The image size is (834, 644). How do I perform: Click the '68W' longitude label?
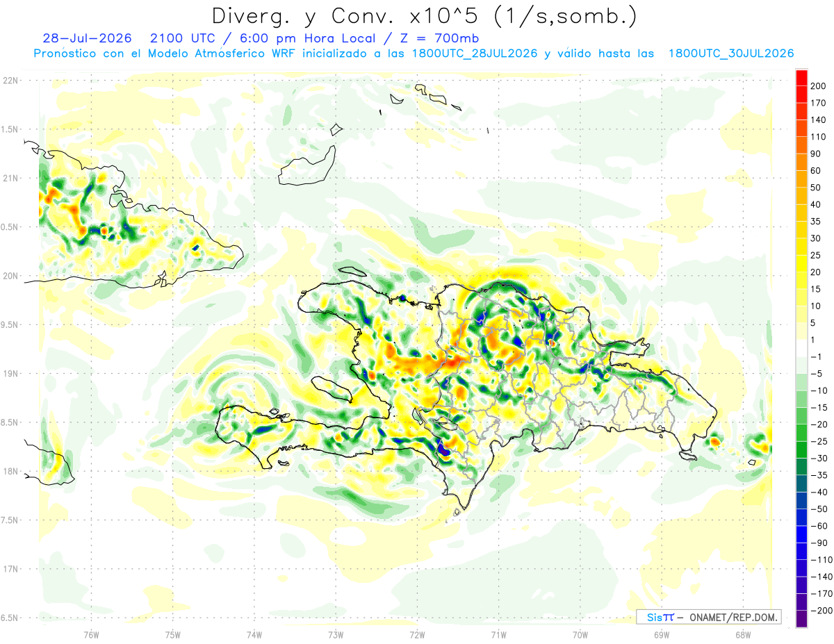pos(742,634)
